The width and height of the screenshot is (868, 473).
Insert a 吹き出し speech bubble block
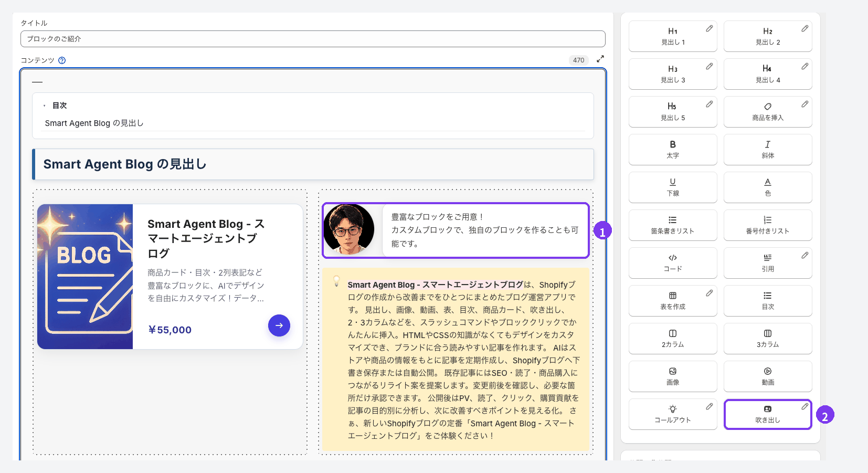point(768,414)
